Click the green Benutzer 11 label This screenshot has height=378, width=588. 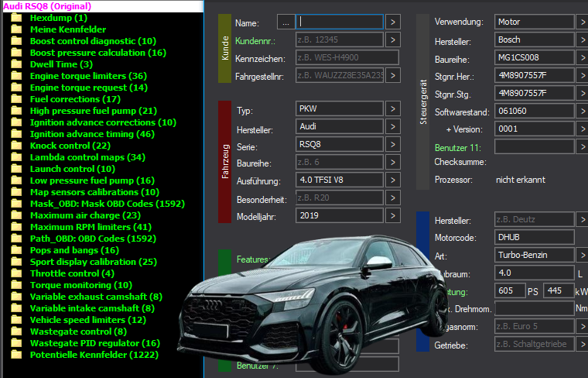click(457, 148)
